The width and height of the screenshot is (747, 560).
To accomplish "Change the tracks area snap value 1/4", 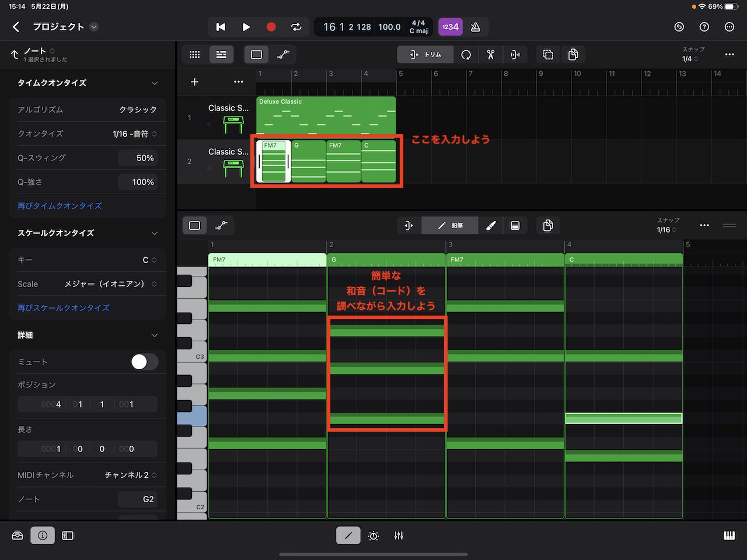I will [690, 58].
